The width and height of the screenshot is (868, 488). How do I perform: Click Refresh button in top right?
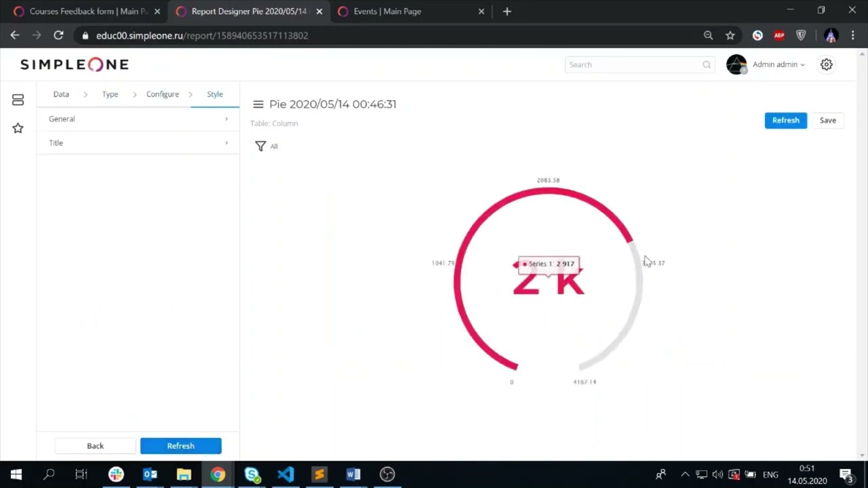786,120
